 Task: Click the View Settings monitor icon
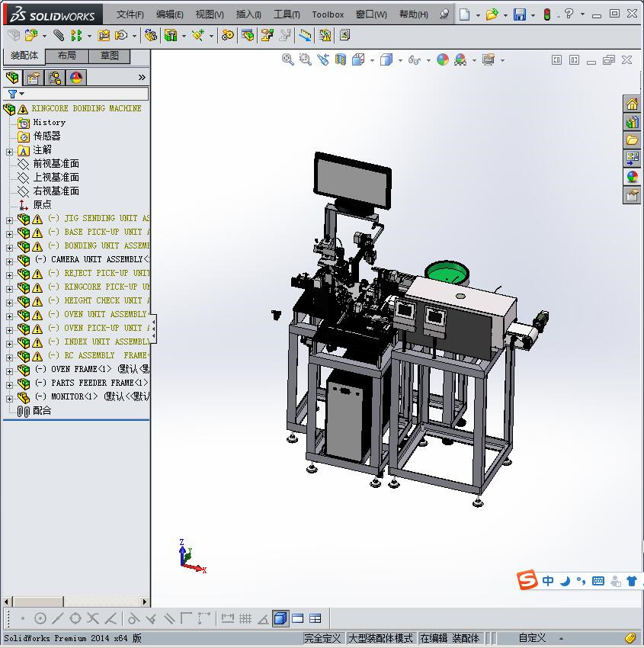point(489,60)
